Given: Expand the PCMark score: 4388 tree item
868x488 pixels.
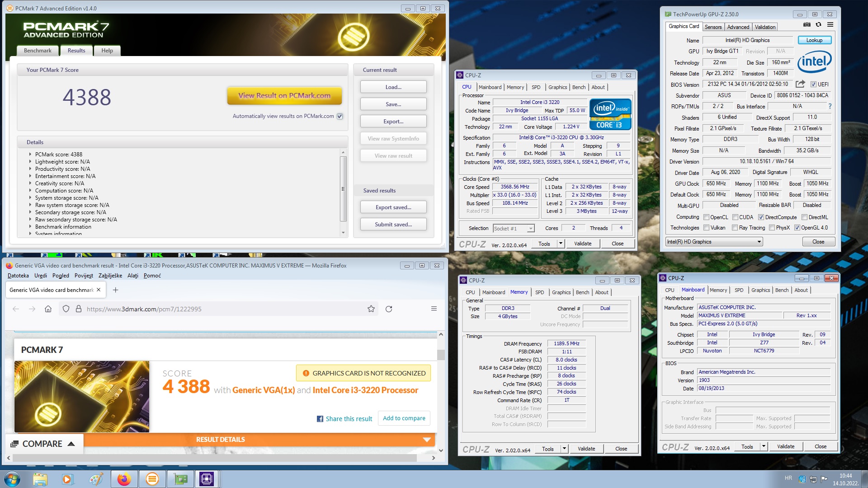Looking at the screenshot, I should pos(30,155).
